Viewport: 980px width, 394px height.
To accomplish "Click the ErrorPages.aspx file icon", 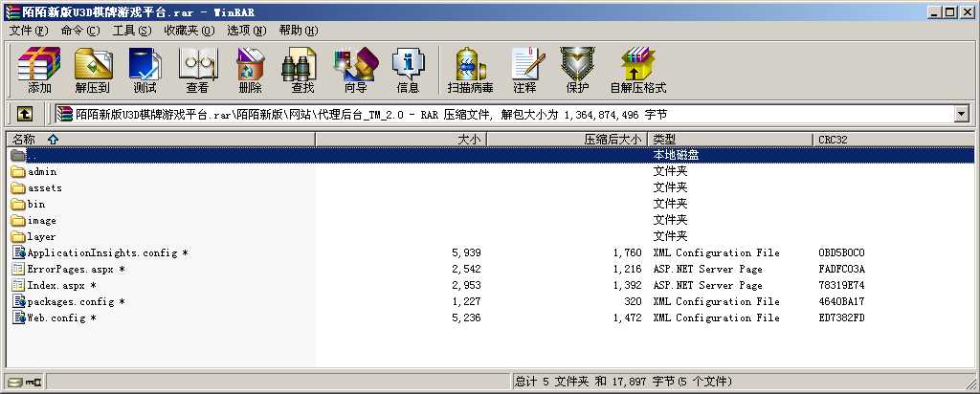I will pyautogui.click(x=19, y=269).
